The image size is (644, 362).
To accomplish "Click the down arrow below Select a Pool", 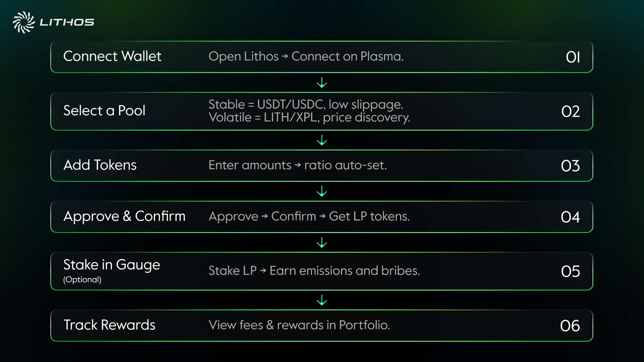I will pos(322,140).
